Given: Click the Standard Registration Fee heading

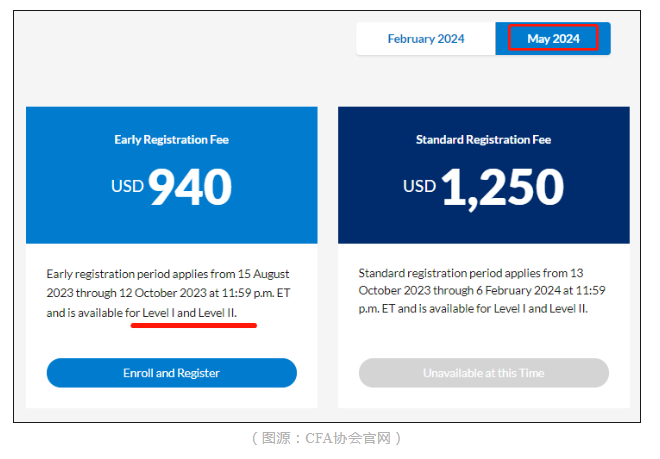Looking at the screenshot, I should click(x=483, y=140).
